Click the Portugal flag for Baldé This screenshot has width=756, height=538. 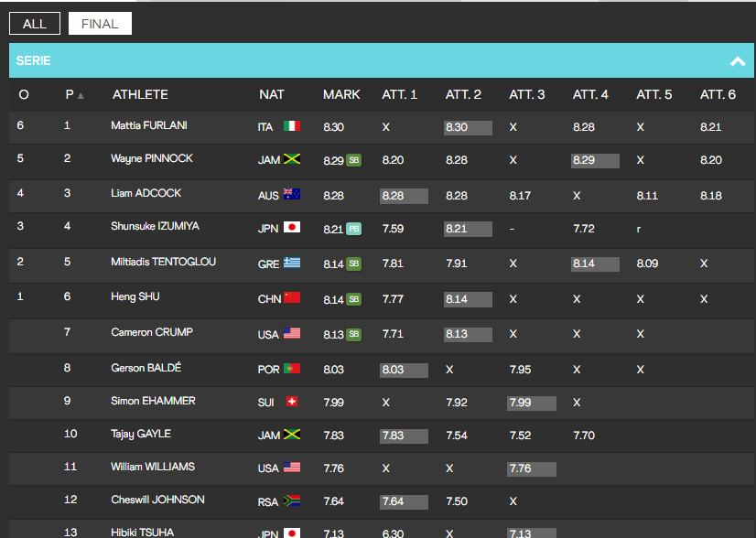(x=292, y=369)
